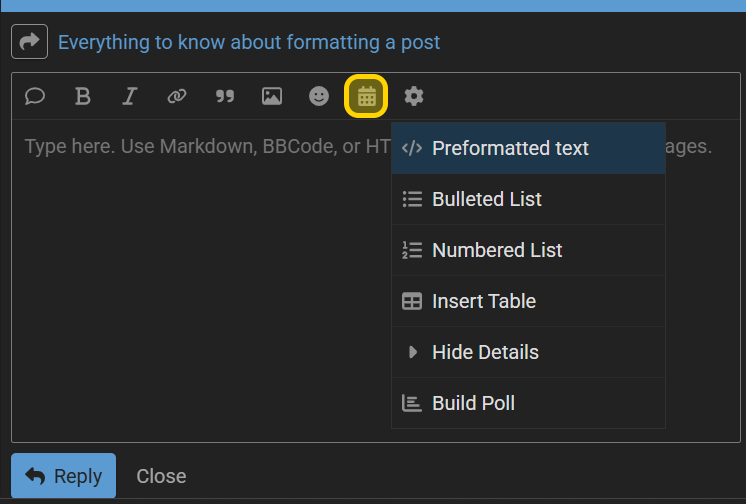Select Preformatted text from menu

[528, 148]
